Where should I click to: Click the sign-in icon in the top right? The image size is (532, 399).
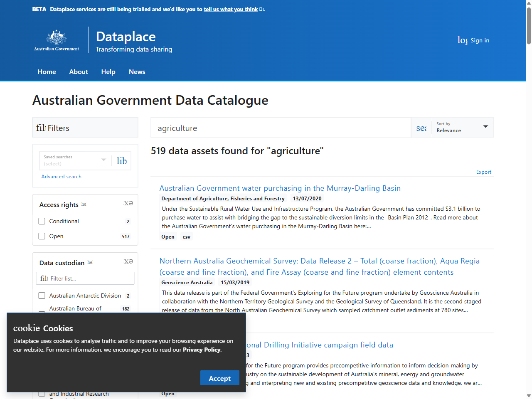pyautogui.click(x=462, y=40)
